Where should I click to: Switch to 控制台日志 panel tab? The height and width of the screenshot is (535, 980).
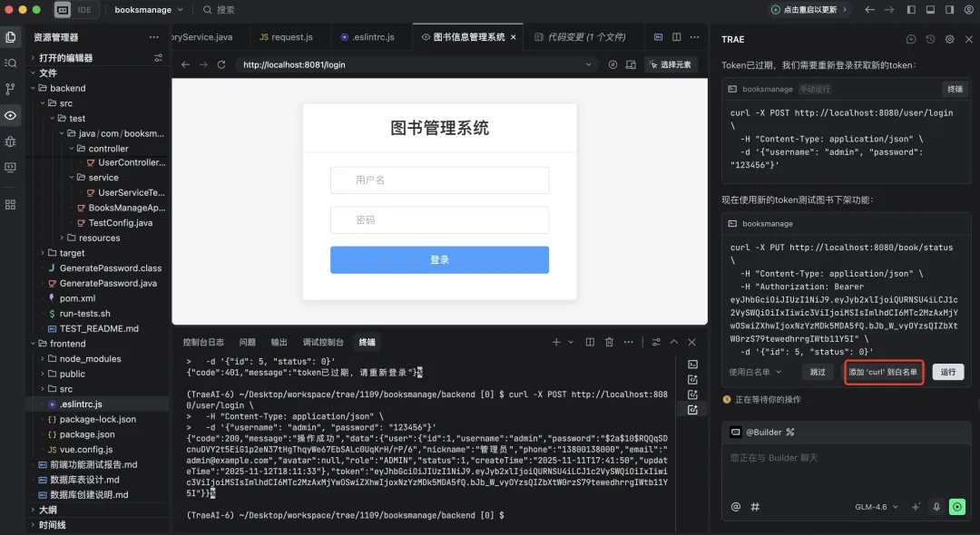(203, 342)
